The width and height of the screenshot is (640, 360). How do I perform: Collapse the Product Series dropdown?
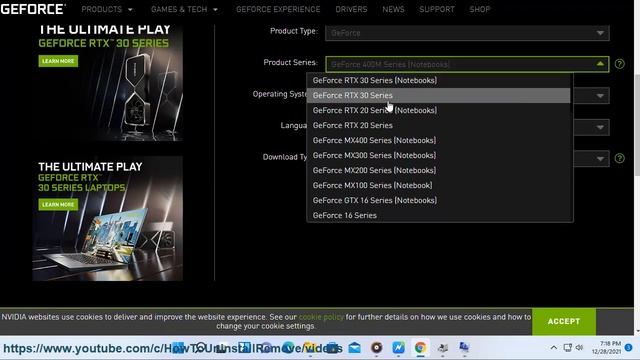point(467,64)
